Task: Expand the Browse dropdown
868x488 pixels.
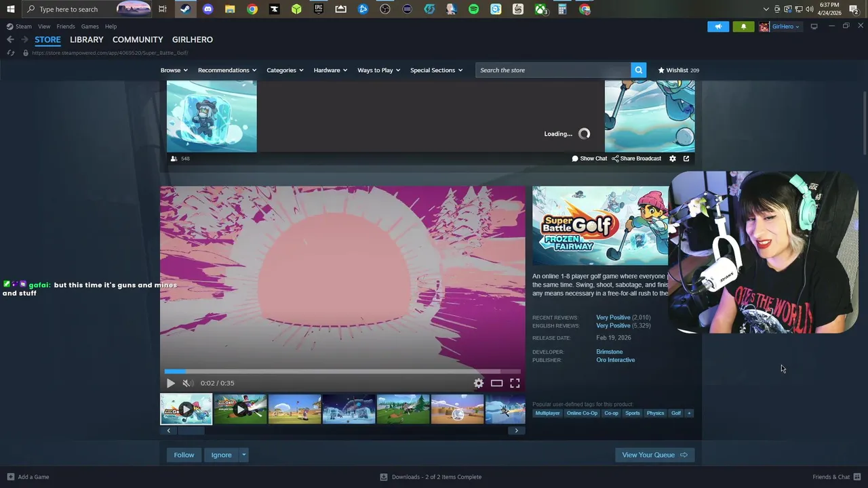Action: click(174, 70)
